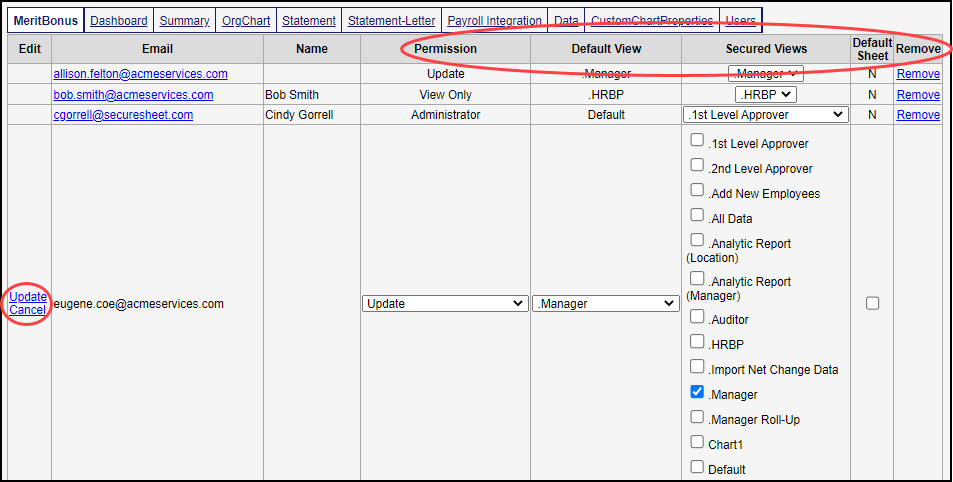This screenshot has height=482, width=953.
Task: Select the Chart1 checkbox
Action: pyautogui.click(x=697, y=442)
